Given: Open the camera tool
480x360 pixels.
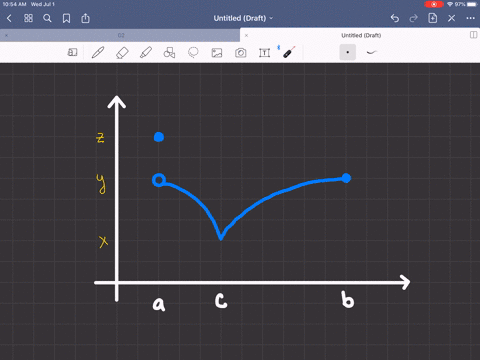Looking at the screenshot, I should point(241,53).
